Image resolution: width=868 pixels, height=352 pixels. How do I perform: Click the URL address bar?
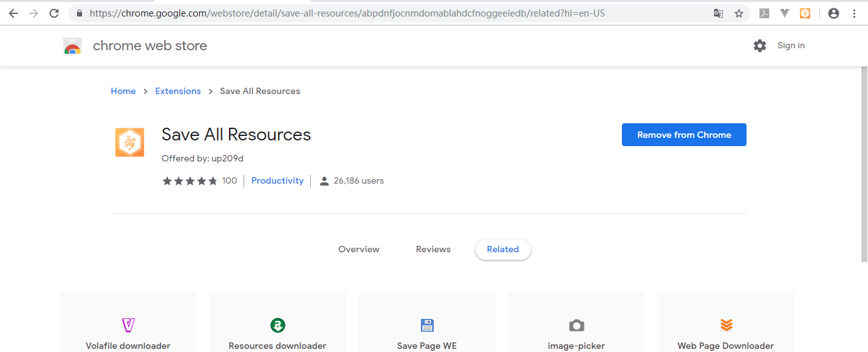[x=382, y=13]
